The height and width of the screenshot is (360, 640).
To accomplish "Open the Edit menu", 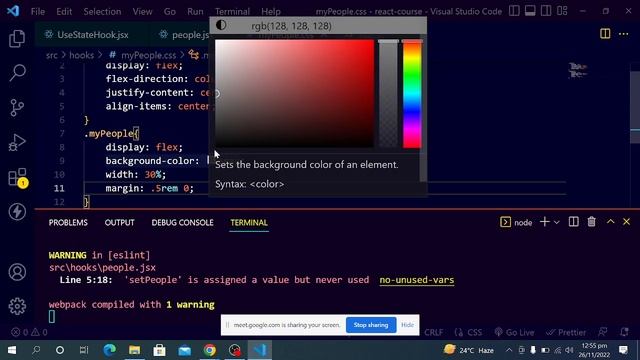I will tap(64, 11).
